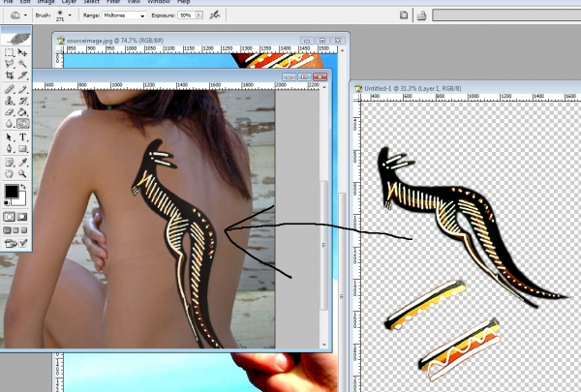Minimize the sourceimage.jpg window
The height and width of the screenshot is (392, 581).
(307, 40)
